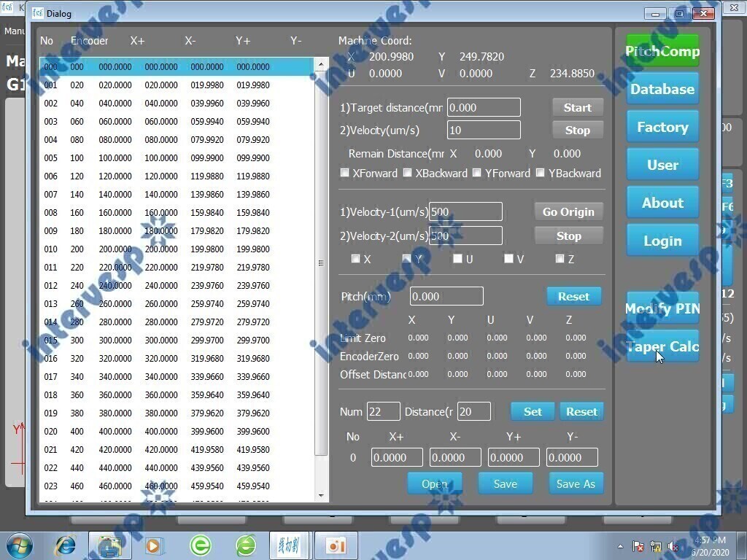Screen dimensions: 747x560
Task: Click the muted volume tray icon
Action: [x=673, y=546]
